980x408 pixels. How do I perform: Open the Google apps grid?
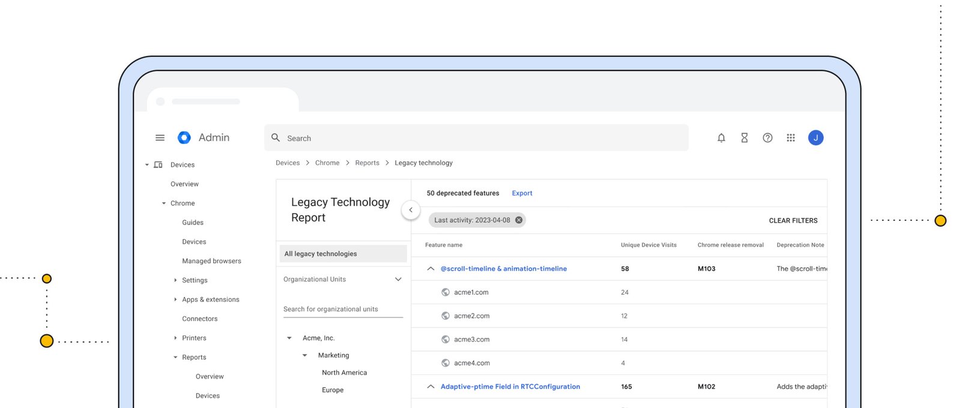coord(791,138)
